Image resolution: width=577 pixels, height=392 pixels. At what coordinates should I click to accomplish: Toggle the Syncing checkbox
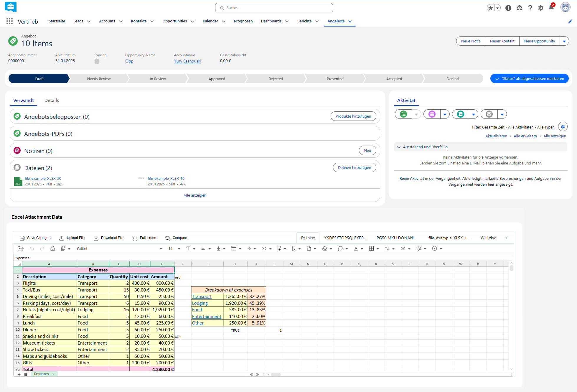click(97, 61)
